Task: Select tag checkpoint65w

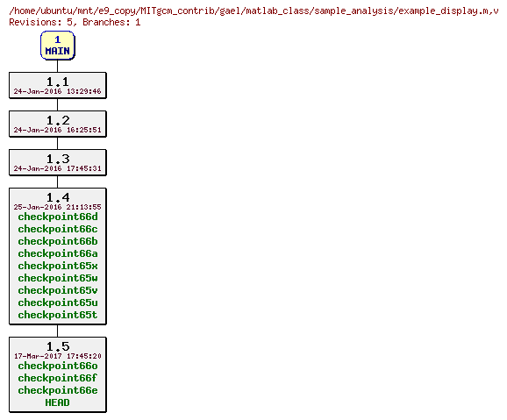Action: click(x=58, y=278)
